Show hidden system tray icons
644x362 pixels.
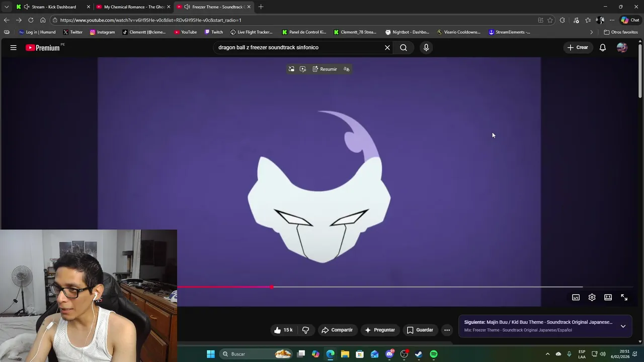pos(547,354)
